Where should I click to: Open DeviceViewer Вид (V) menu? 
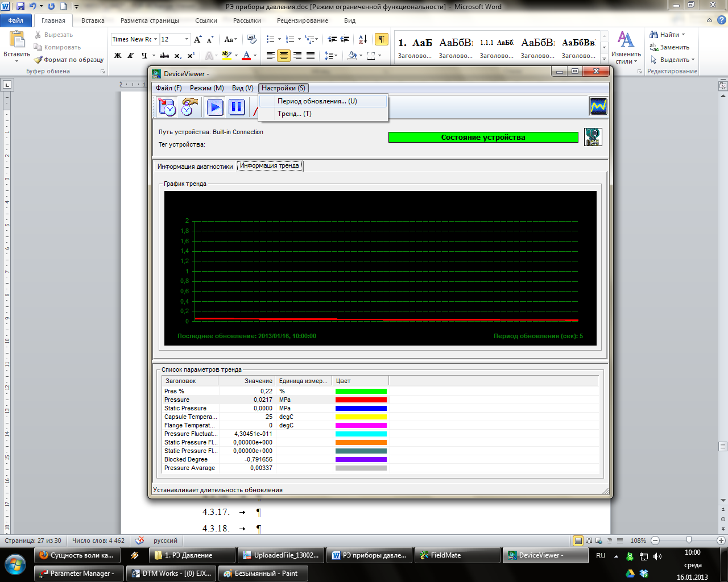tap(242, 88)
